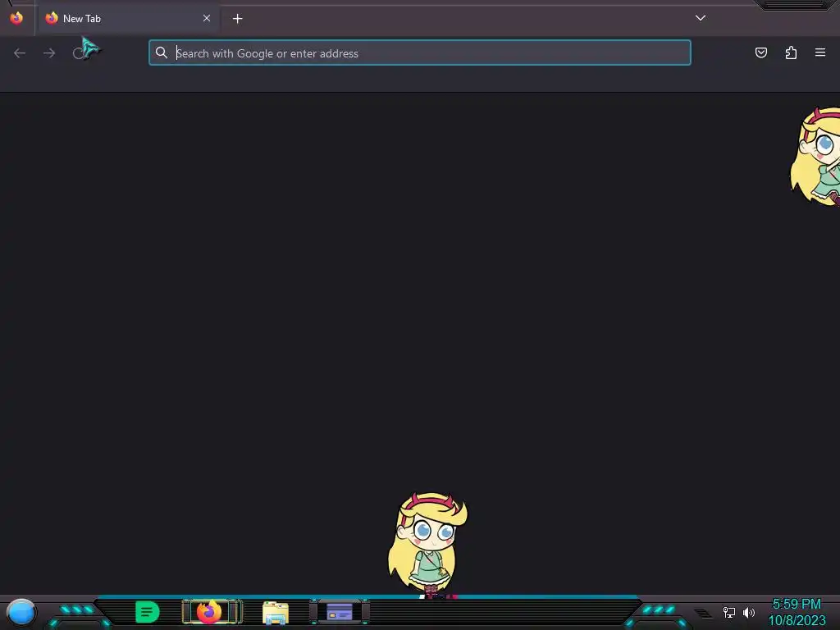Open the purple window app on taskbar

(x=339, y=612)
